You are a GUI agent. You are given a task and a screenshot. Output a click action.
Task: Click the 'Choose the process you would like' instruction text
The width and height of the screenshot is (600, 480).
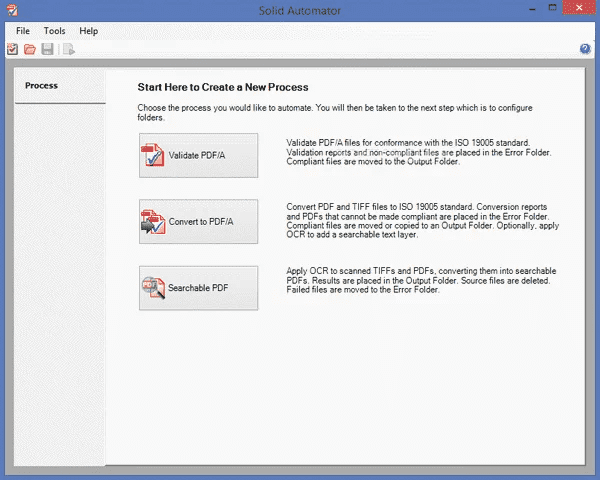click(335, 113)
